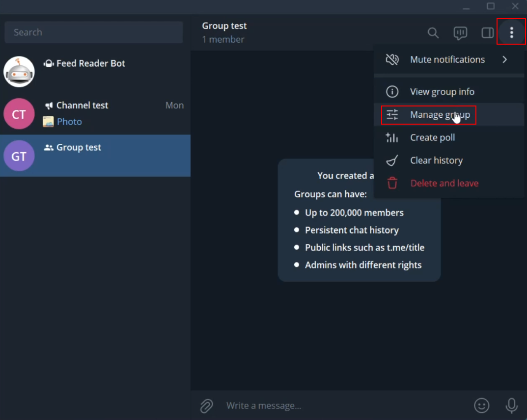Click the three-dot more options icon
The width and height of the screenshot is (527, 420).
click(511, 33)
